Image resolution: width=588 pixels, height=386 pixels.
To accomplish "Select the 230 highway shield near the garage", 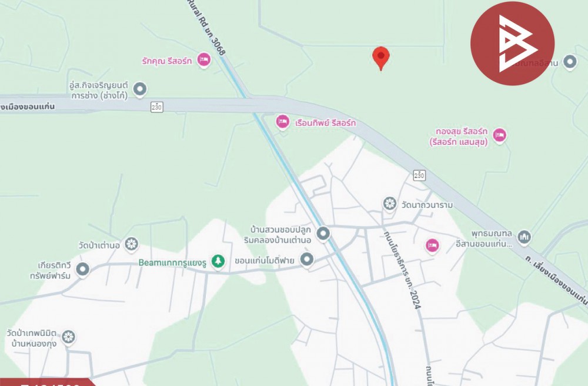I will pos(157,107).
